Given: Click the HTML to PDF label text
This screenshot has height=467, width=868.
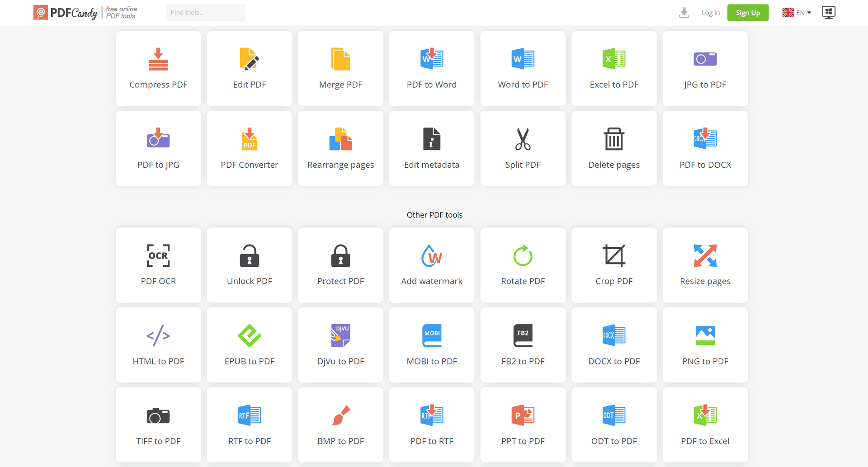Looking at the screenshot, I should point(158,361).
